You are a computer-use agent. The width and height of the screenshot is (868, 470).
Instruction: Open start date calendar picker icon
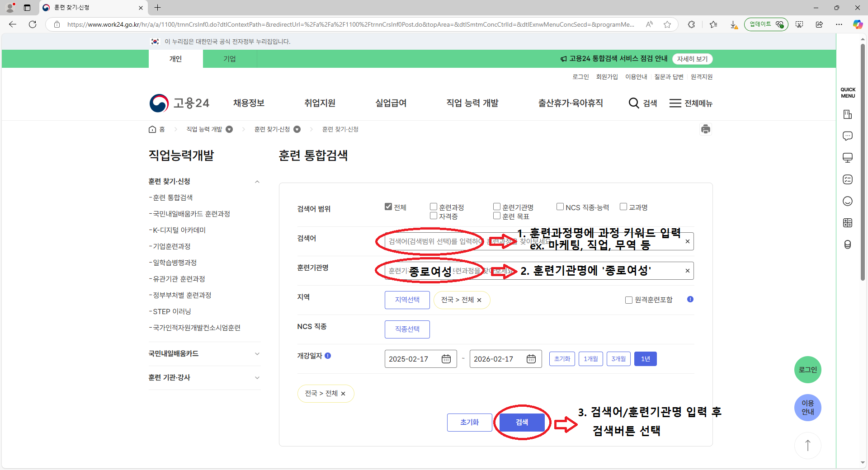(446, 359)
